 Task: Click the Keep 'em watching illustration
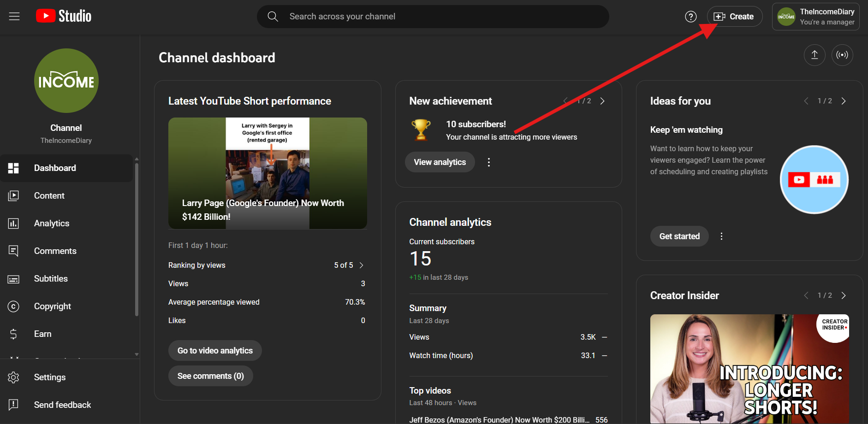click(814, 180)
